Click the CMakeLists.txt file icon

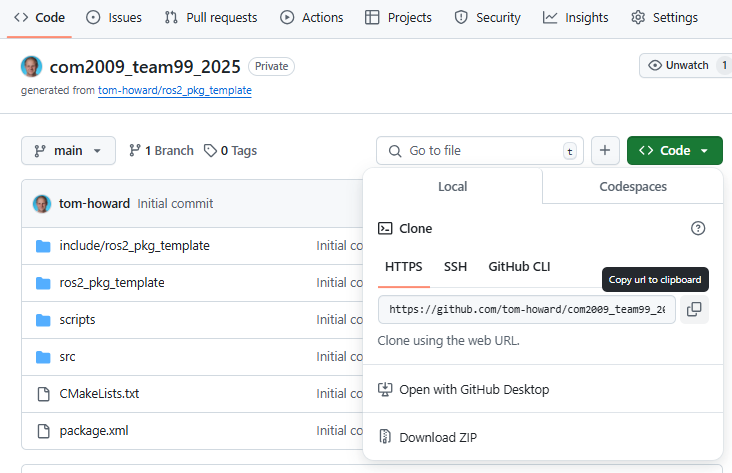[x=43, y=394]
